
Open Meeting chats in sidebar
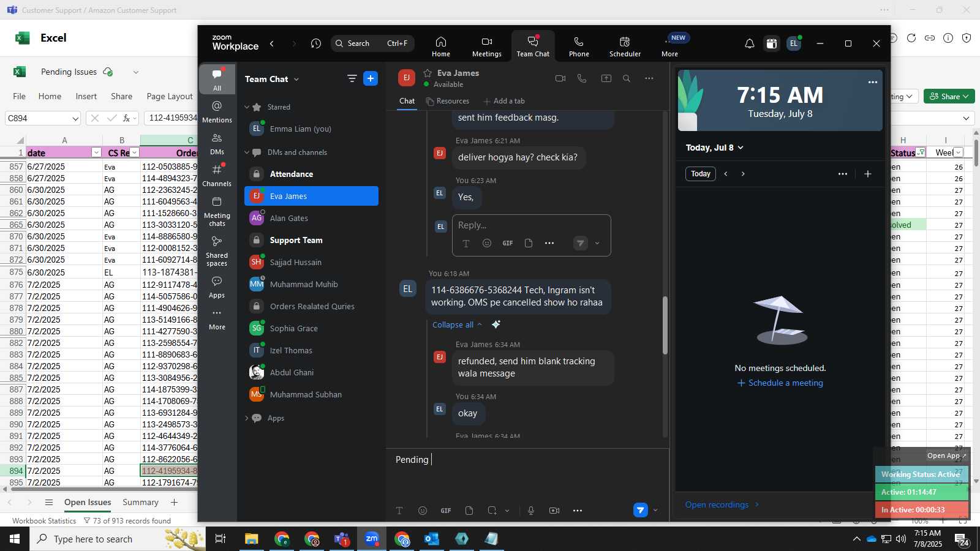click(217, 211)
